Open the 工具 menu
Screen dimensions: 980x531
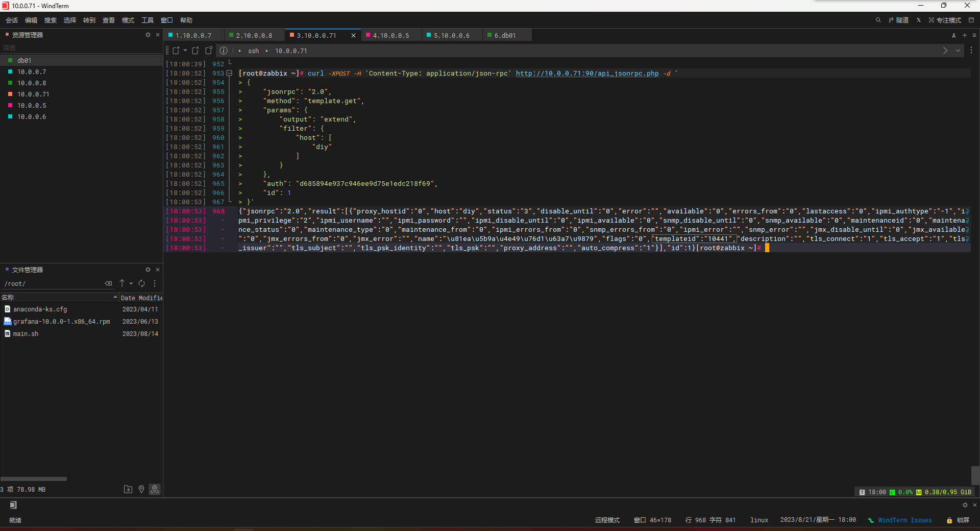pyautogui.click(x=148, y=20)
